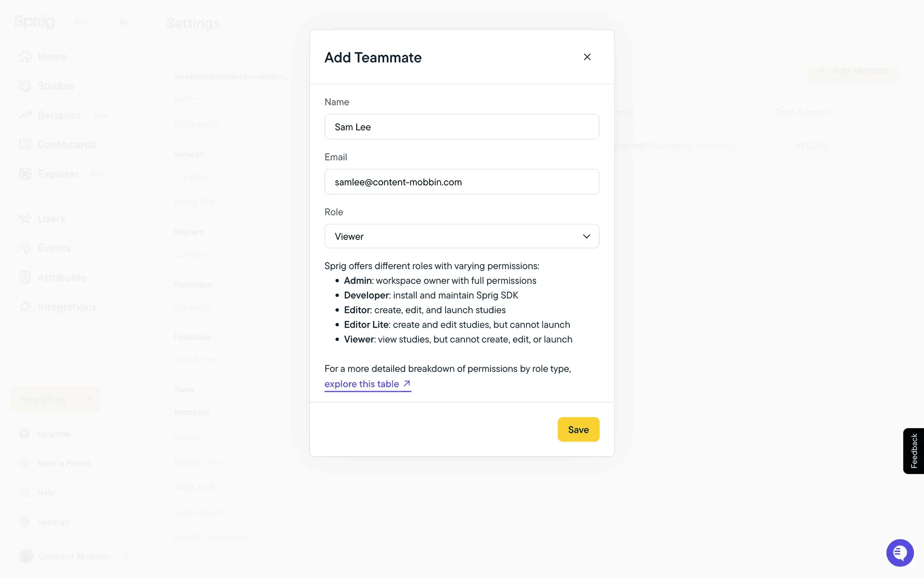This screenshot has height=578, width=924.
Task: Save the new teammate
Action: pyautogui.click(x=578, y=429)
